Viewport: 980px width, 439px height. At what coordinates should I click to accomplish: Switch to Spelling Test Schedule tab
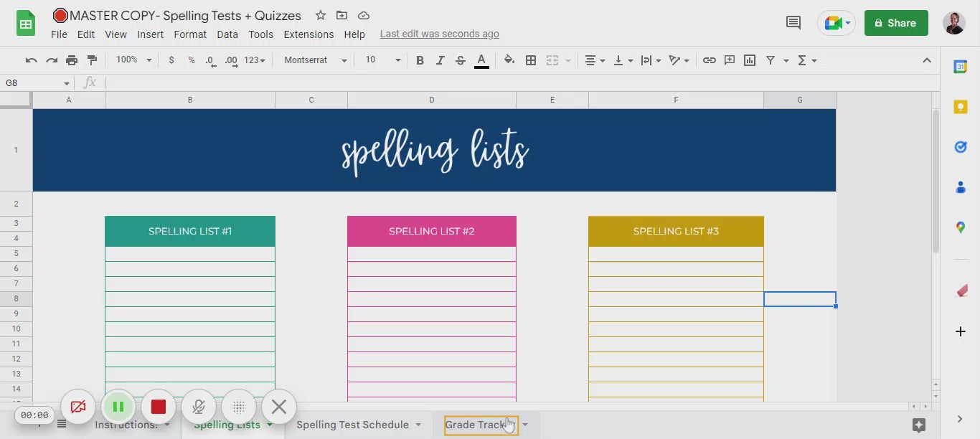coord(352,425)
